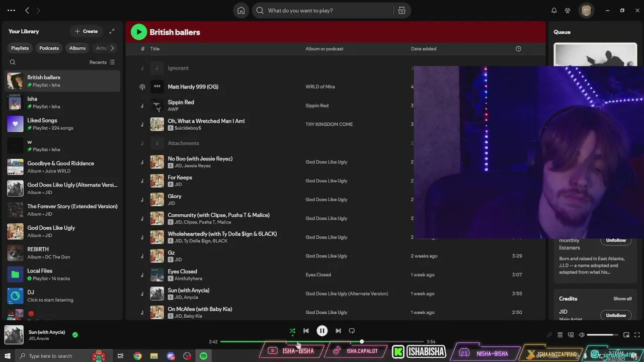Open Local Files playlist

click(62, 275)
